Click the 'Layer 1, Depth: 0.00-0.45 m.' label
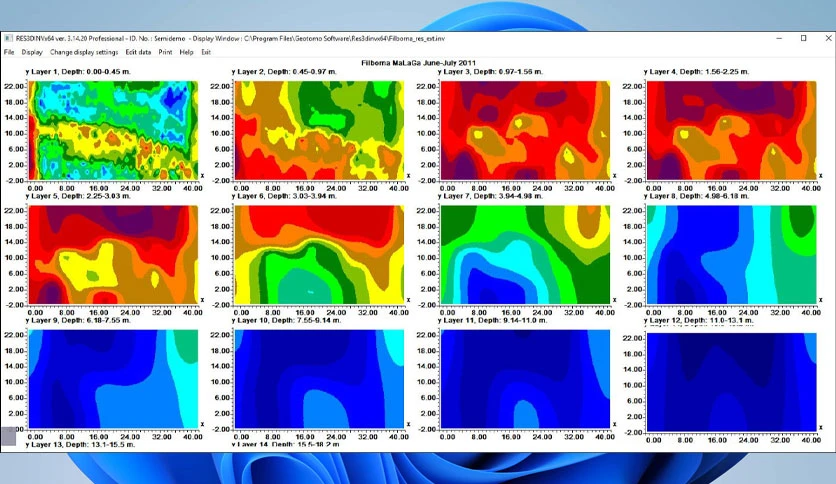836x484 pixels. [x=81, y=71]
